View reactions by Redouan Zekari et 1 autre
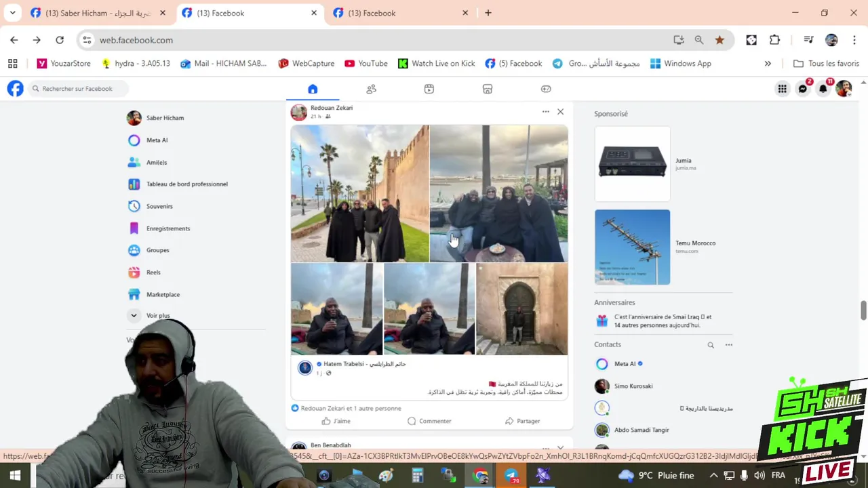This screenshot has height=488, width=868. coord(351,409)
